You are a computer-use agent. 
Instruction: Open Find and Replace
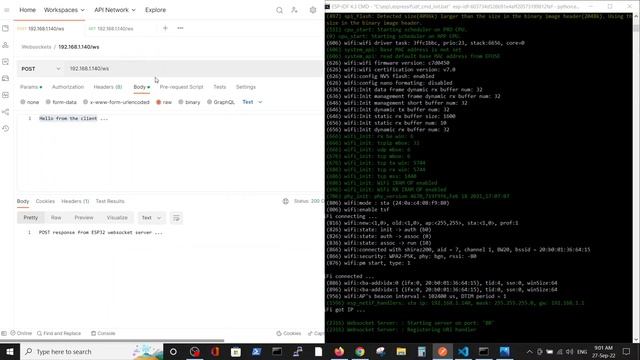coord(59,333)
